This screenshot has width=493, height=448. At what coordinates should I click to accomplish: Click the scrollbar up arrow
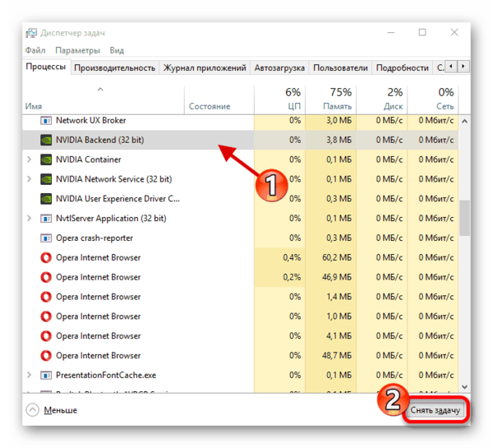(464, 121)
